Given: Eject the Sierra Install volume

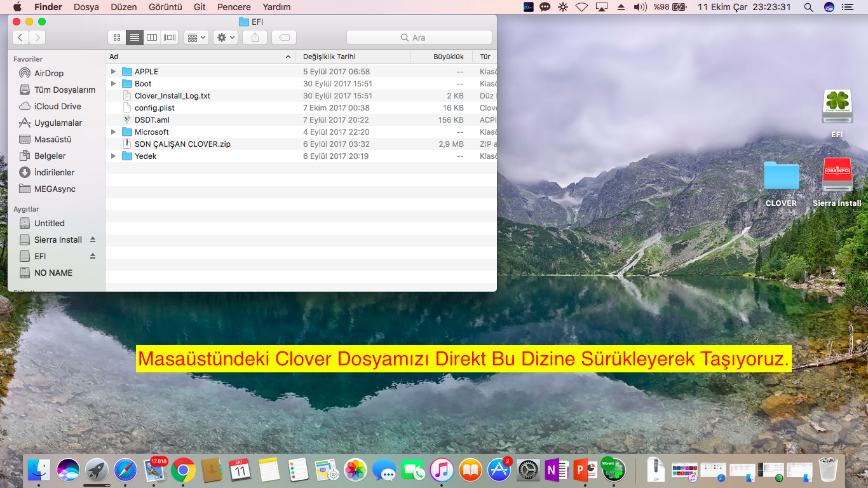Looking at the screenshot, I should 93,240.
